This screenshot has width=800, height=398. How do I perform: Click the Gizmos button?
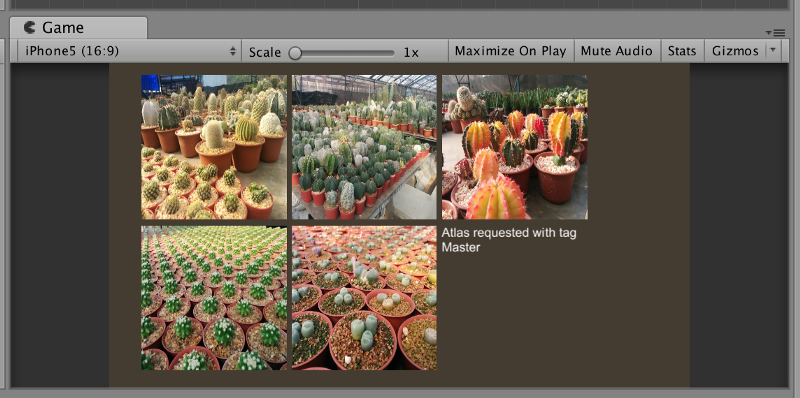point(735,51)
